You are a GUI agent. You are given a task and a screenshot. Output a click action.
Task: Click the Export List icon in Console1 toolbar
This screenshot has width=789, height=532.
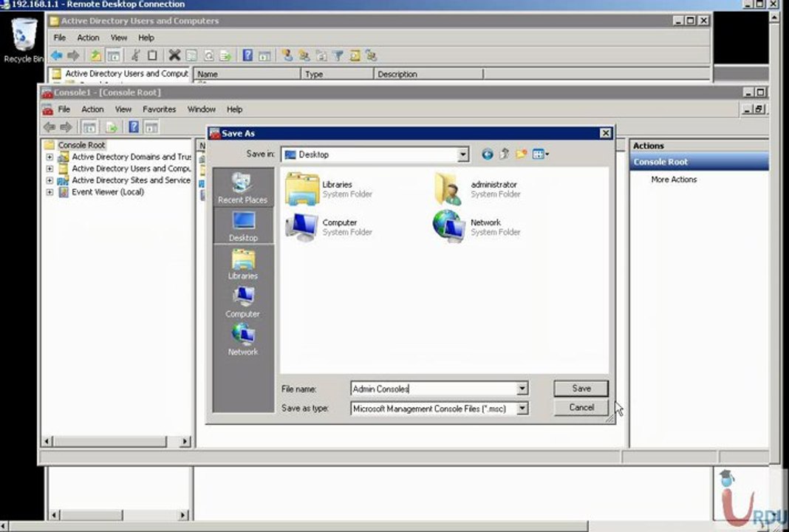112,127
